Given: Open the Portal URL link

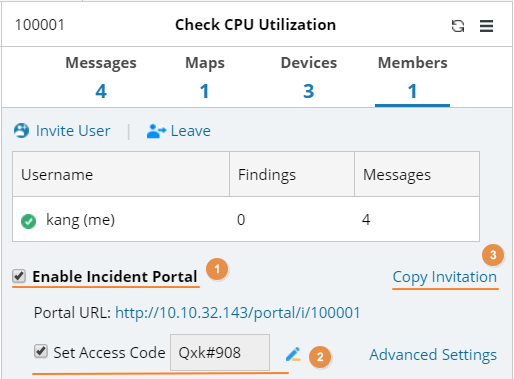Looking at the screenshot, I should [x=238, y=313].
